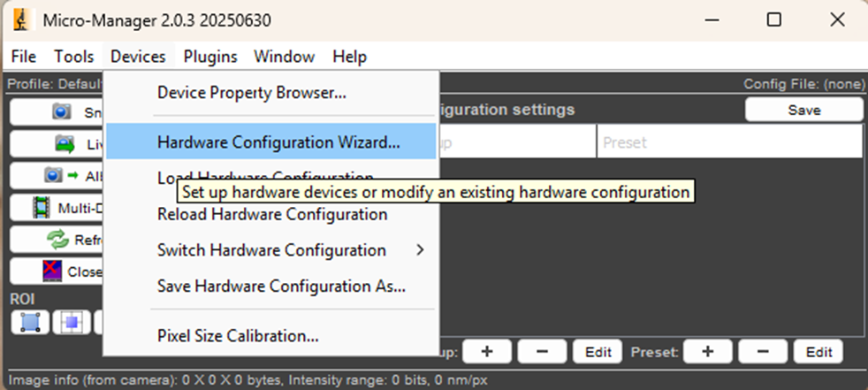Click the Close All red X icon

point(53,271)
